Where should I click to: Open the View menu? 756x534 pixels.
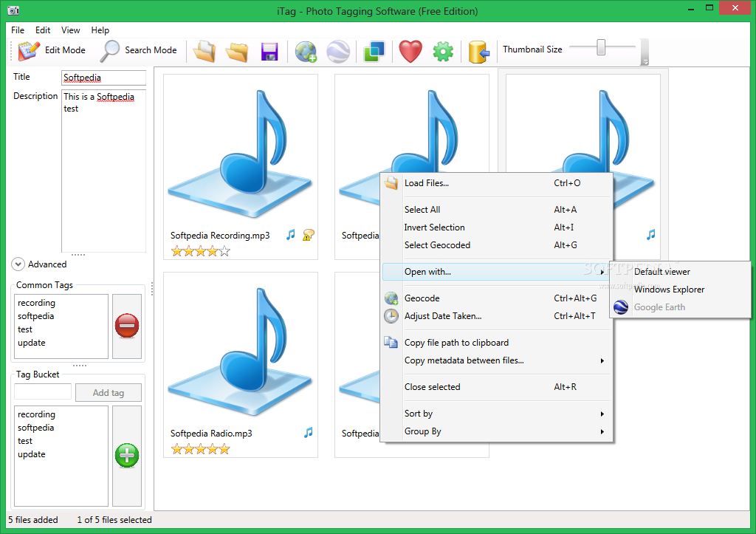point(70,30)
